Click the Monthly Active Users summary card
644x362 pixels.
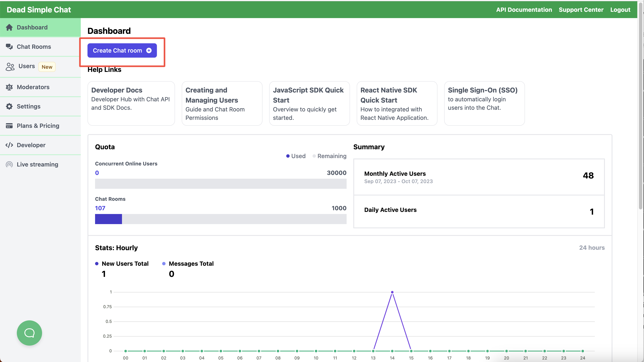pos(479,177)
